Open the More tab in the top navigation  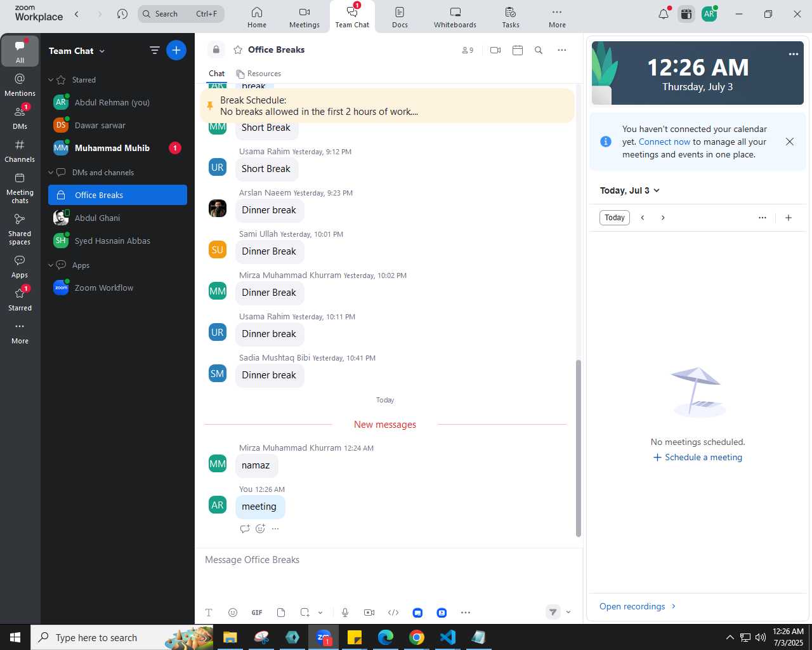point(557,17)
